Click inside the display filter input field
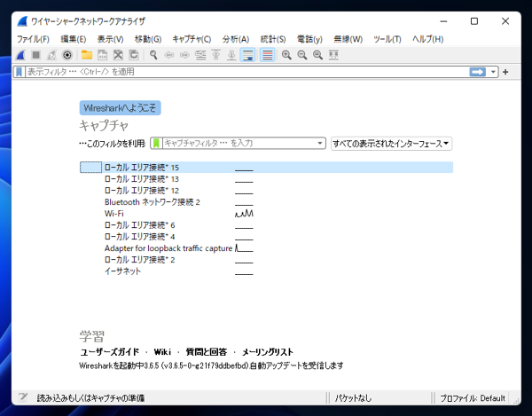This screenshot has height=416, width=532. (x=247, y=72)
